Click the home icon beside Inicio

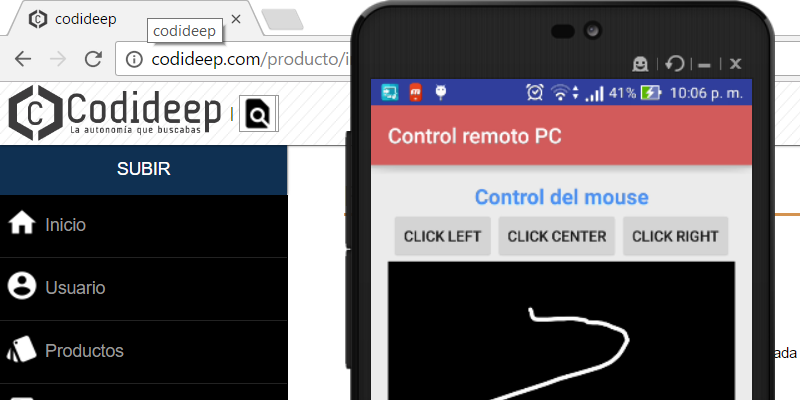pos(22,224)
